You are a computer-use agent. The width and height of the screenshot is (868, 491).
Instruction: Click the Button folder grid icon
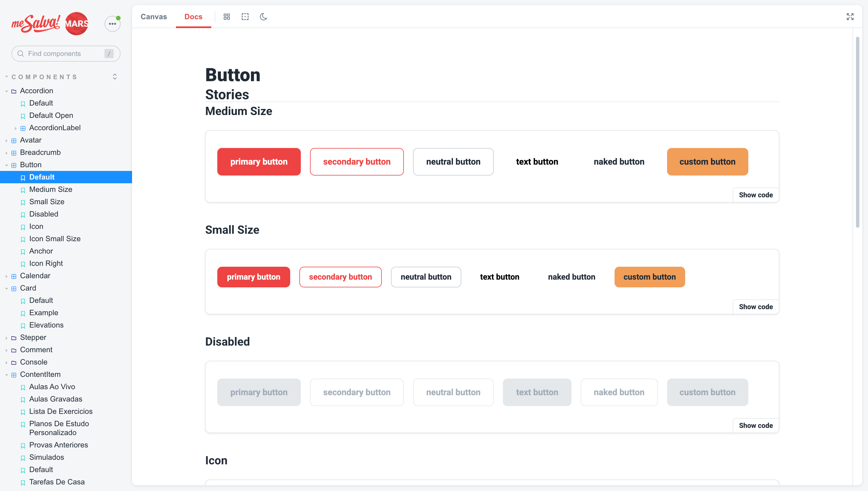pos(14,165)
